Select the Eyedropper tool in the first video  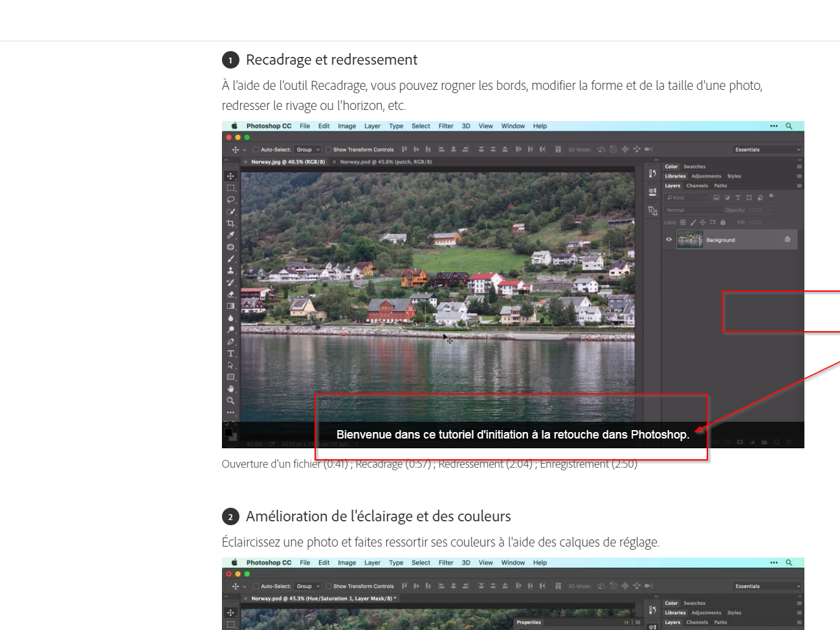pyautogui.click(x=230, y=235)
